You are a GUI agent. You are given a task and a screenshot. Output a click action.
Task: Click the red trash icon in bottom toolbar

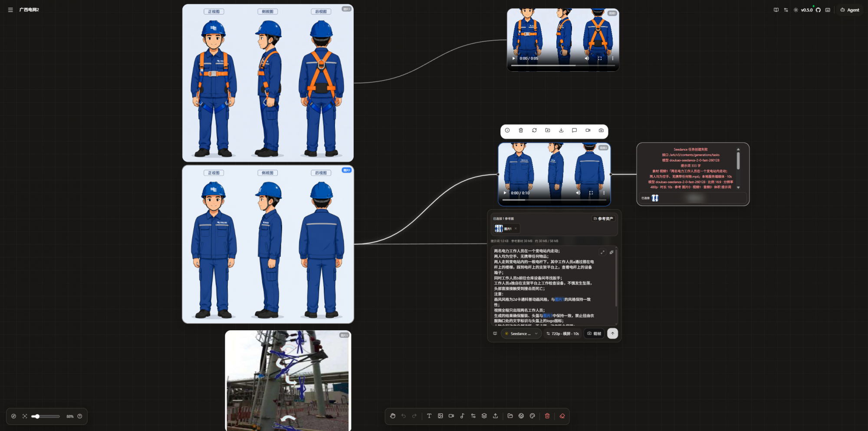point(547,416)
